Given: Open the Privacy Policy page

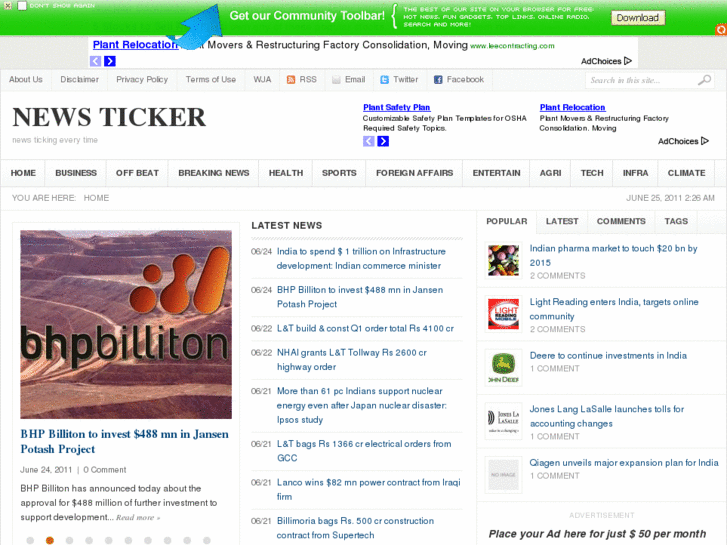Looking at the screenshot, I should [x=142, y=79].
